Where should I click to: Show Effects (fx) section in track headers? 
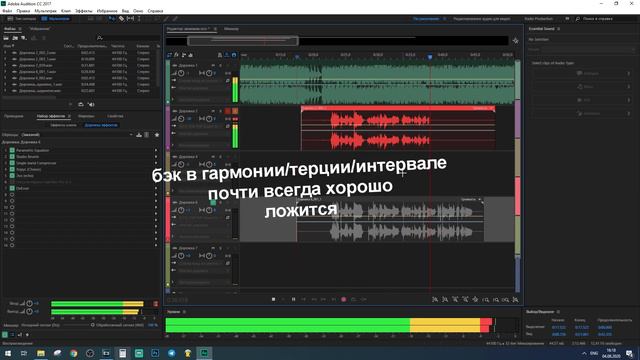point(176,55)
